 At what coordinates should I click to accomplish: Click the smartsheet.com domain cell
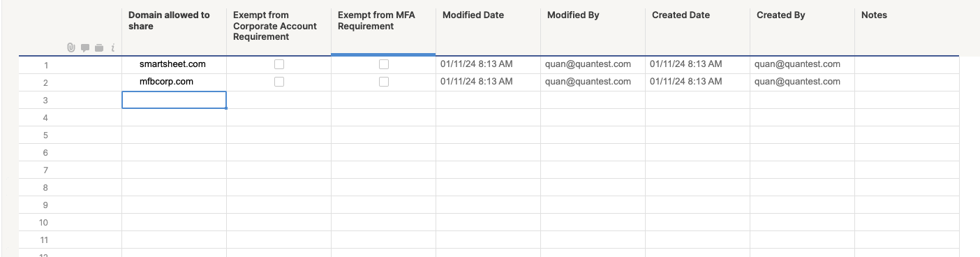click(175, 64)
